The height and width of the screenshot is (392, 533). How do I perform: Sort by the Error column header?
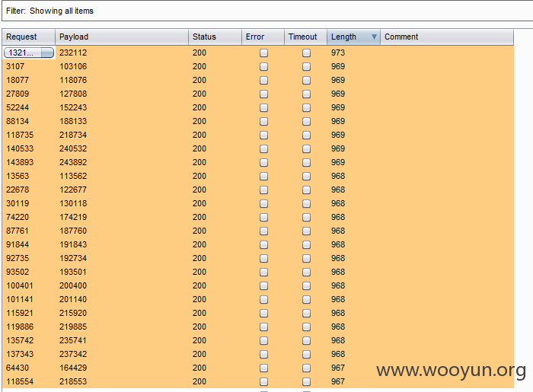pos(263,37)
